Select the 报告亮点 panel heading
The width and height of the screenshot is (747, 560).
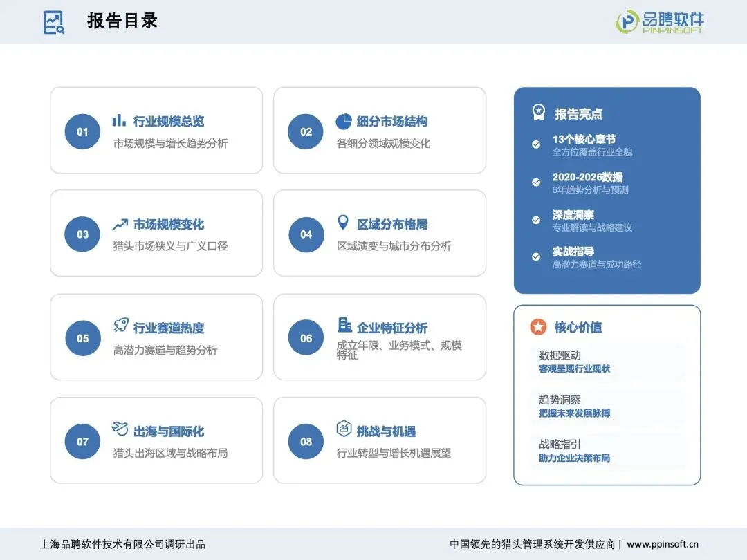579,114
